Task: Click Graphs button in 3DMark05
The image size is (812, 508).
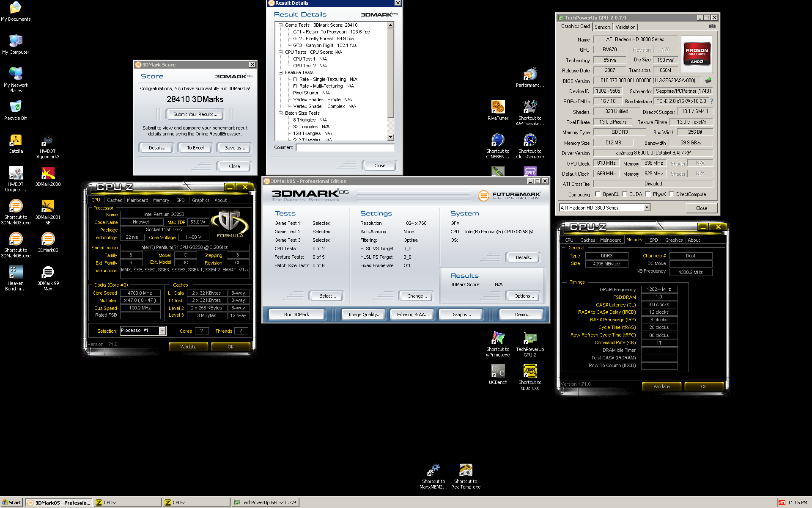Action: pos(461,315)
